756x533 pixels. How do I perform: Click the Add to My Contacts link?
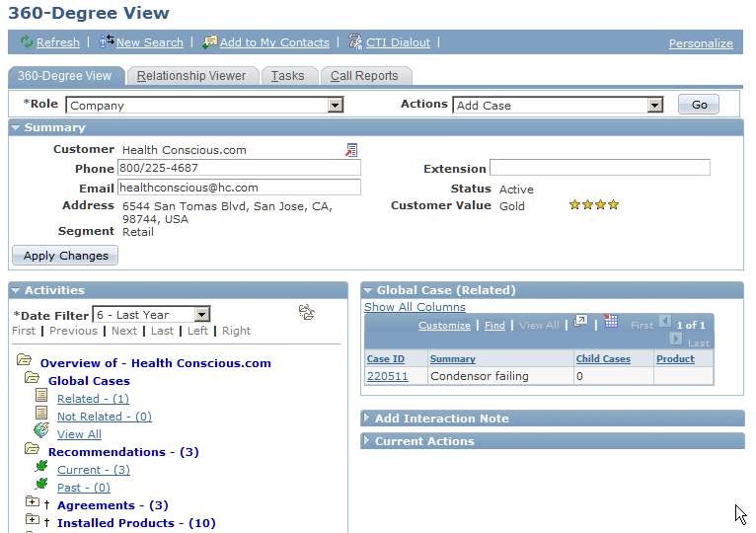tap(274, 42)
